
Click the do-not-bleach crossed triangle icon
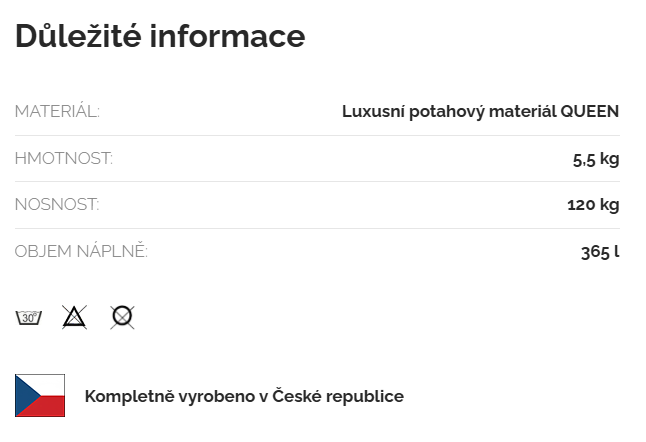75,318
